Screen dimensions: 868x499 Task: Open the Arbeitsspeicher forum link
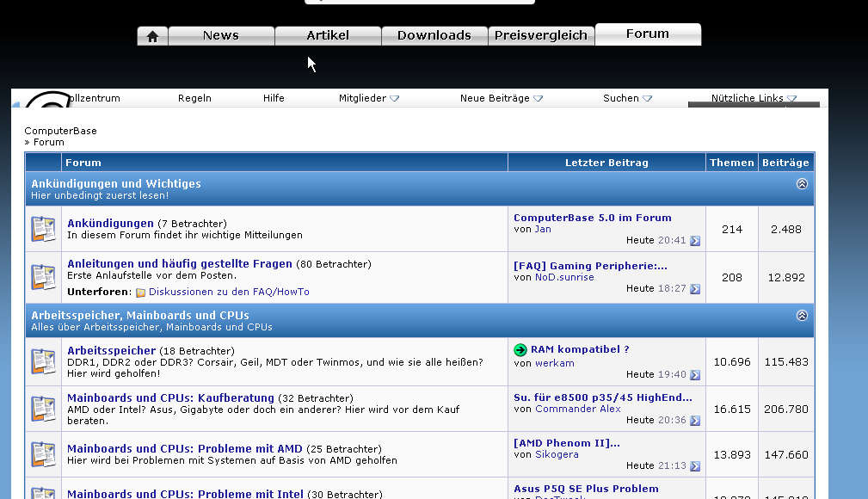pos(111,350)
